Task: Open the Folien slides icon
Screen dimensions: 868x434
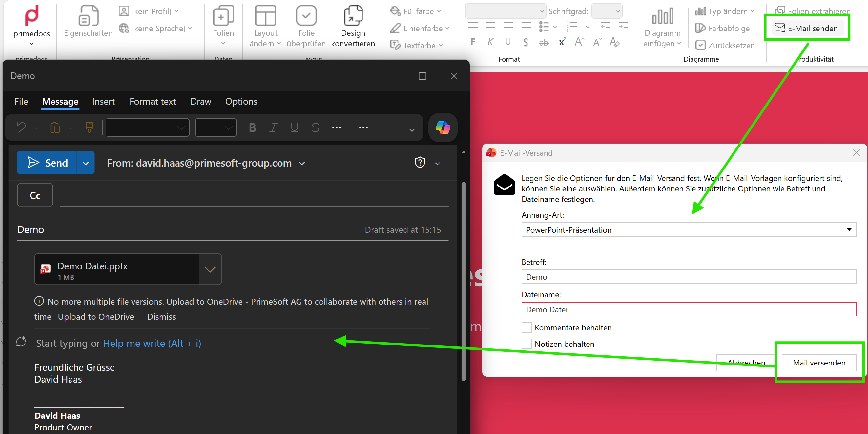Action: [223, 15]
